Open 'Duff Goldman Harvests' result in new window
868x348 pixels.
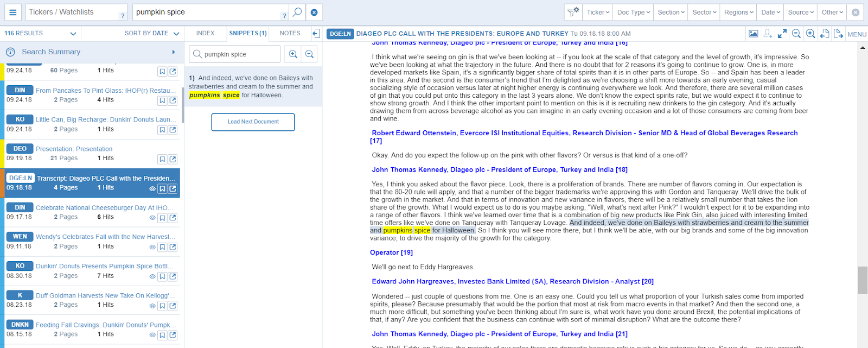tap(173, 306)
